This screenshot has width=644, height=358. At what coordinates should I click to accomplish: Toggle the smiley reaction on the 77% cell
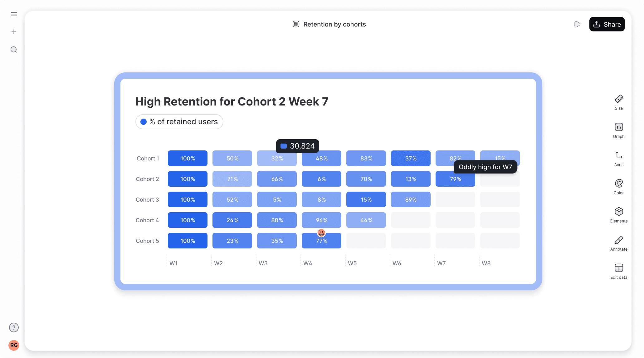(x=321, y=233)
